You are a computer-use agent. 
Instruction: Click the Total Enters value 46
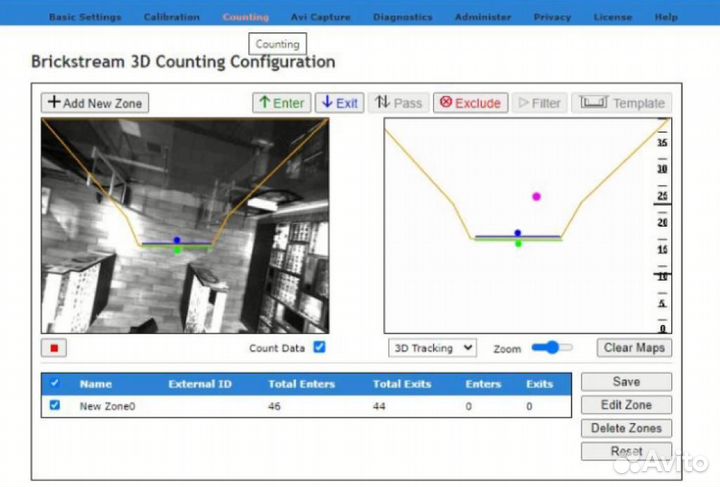(274, 406)
